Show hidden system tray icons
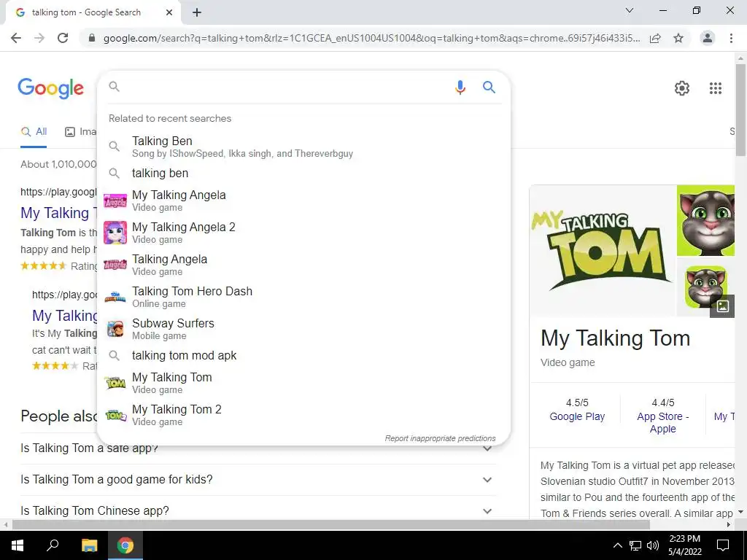Screen dimensions: 747x560 pos(617,545)
